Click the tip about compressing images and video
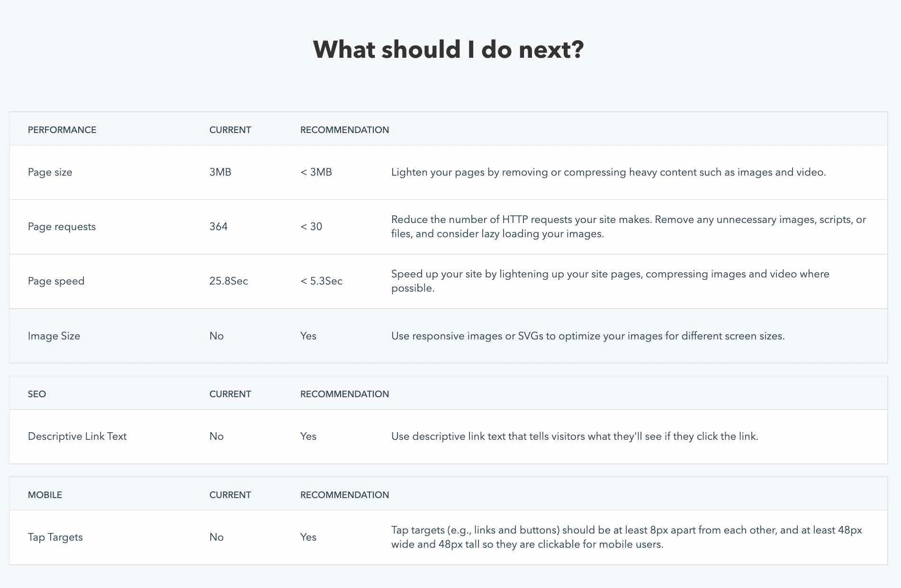The width and height of the screenshot is (901, 588). pos(608,172)
